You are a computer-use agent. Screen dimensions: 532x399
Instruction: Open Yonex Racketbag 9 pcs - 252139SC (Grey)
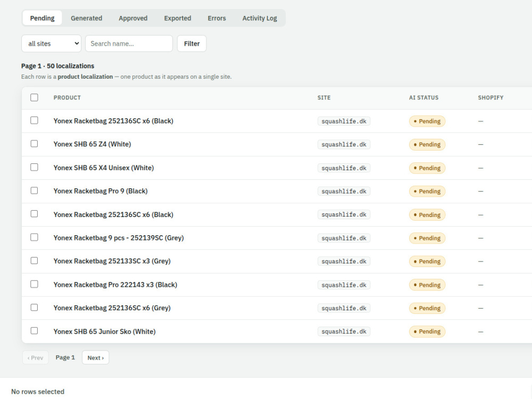click(x=119, y=238)
